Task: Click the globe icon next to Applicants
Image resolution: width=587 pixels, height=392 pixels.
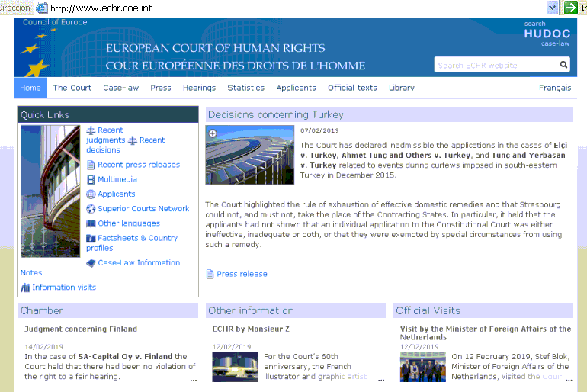Action: pos(91,194)
